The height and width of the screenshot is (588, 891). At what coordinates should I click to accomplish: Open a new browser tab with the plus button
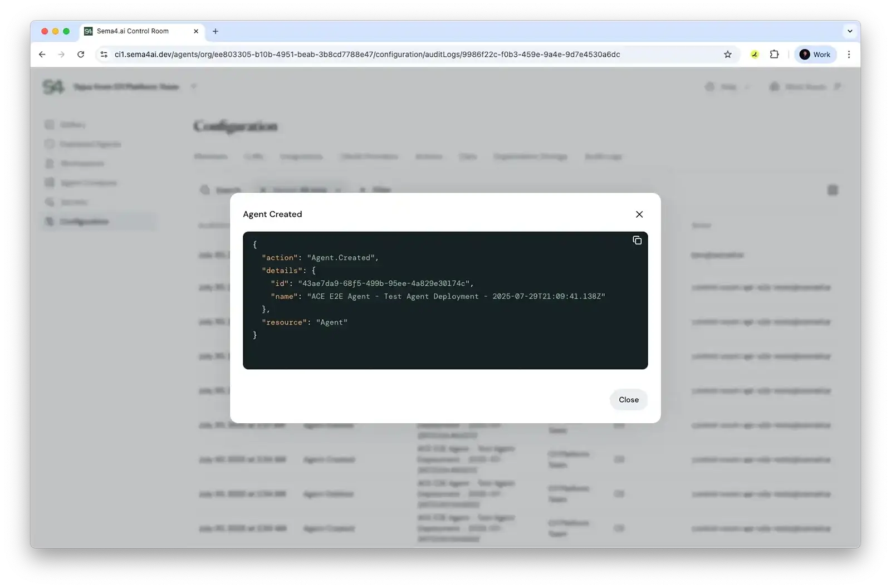(x=216, y=32)
